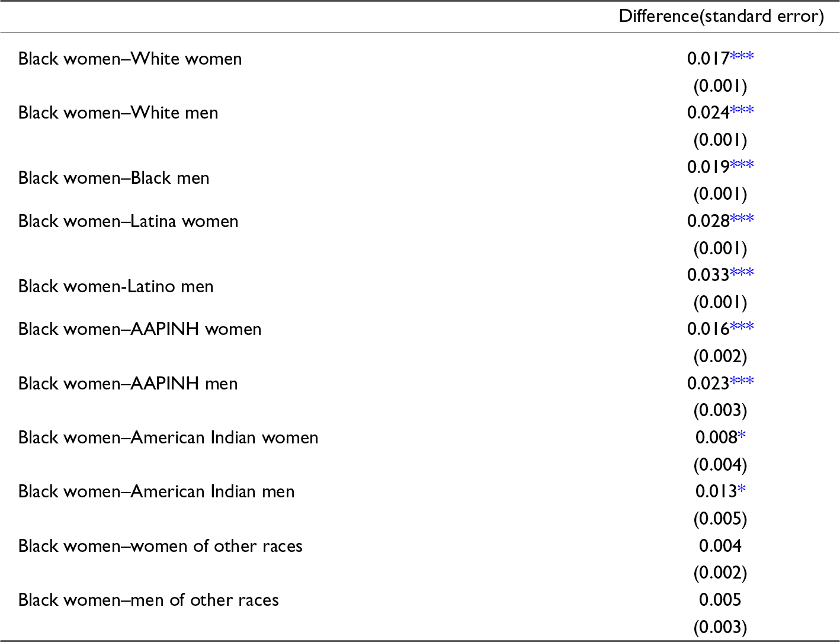Open the footnote asterisks beside 0.019
Viewport: 840px width, 642px height.
click(x=742, y=165)
